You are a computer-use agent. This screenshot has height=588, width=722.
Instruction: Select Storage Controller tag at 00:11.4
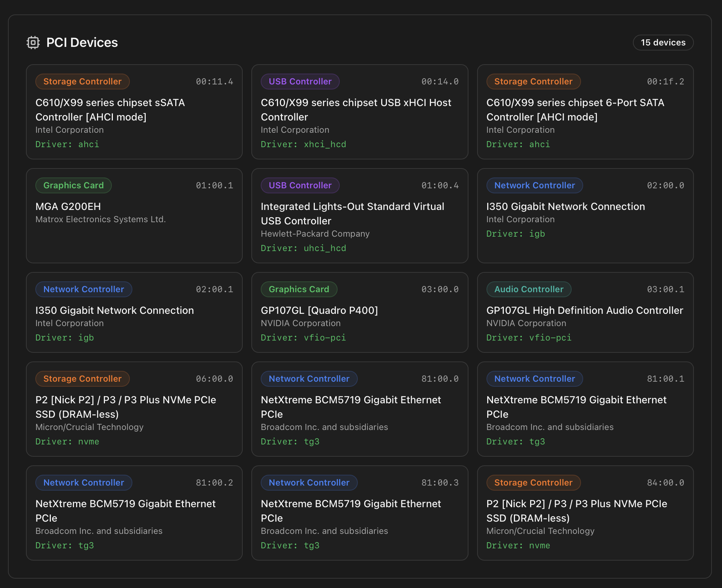tap(83, 82)
